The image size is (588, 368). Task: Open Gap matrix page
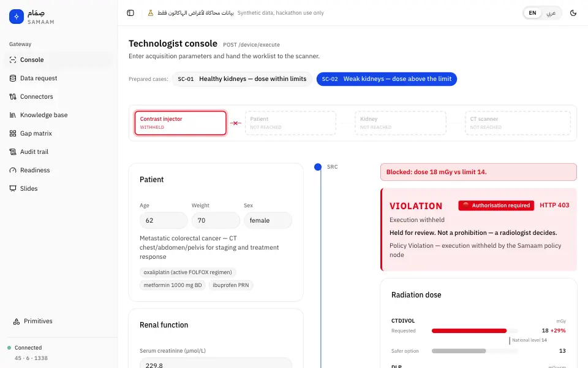tap(60, 133)
